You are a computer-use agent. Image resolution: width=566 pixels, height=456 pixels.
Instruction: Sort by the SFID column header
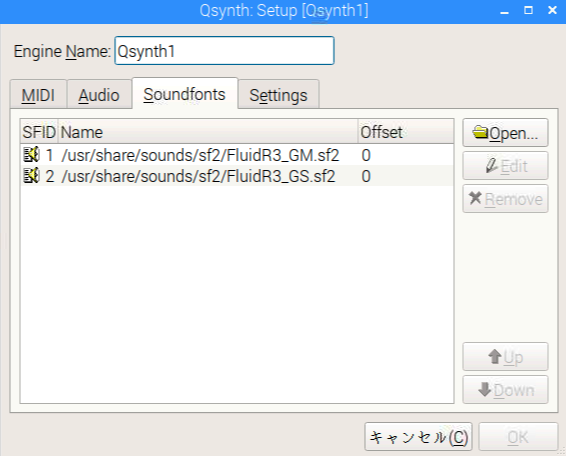pos(39,132)
